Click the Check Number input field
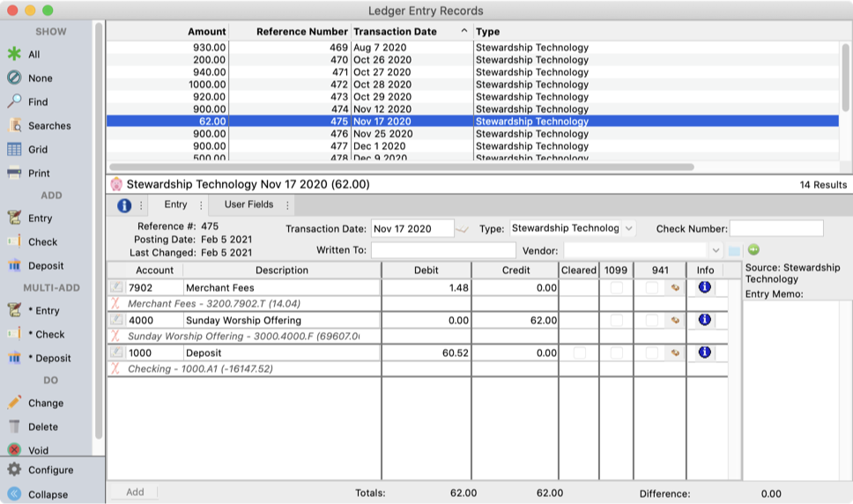The width and height of the screenshot is (853, 504). click(776, 228)
